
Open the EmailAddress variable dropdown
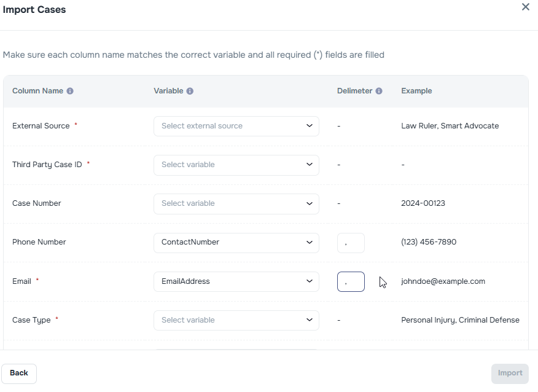click(x=236, y=281)
